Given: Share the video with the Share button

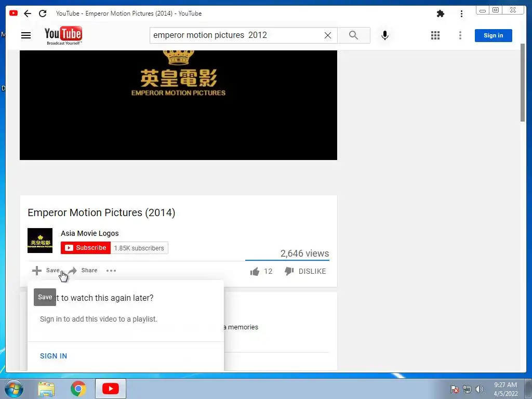Looking at the screenshot, I should tap(83, 270).
